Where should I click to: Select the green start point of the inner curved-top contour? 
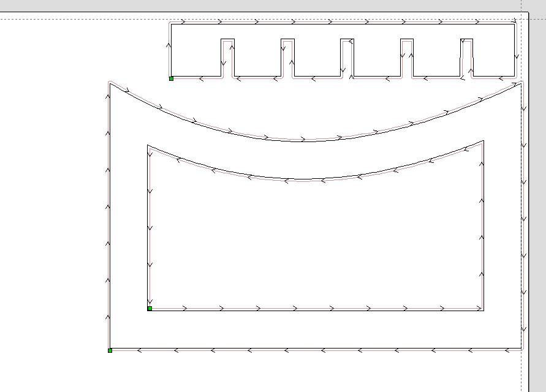[x=150, y=309]
